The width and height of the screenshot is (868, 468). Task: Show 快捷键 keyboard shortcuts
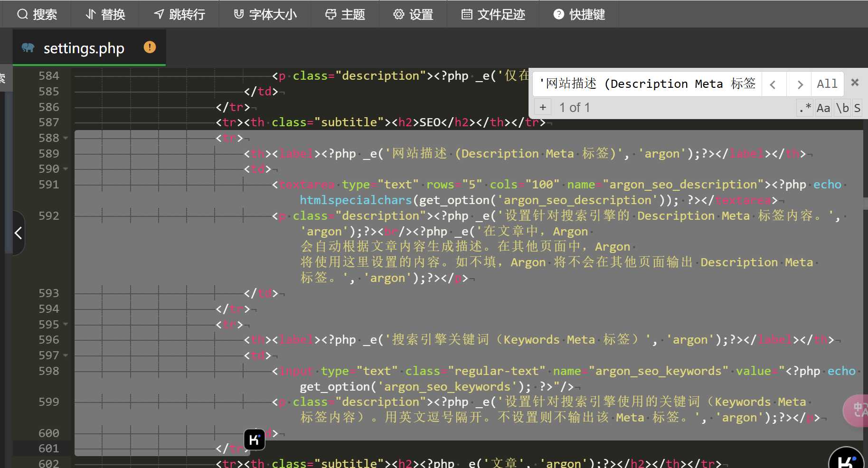(x=579, y=14)
